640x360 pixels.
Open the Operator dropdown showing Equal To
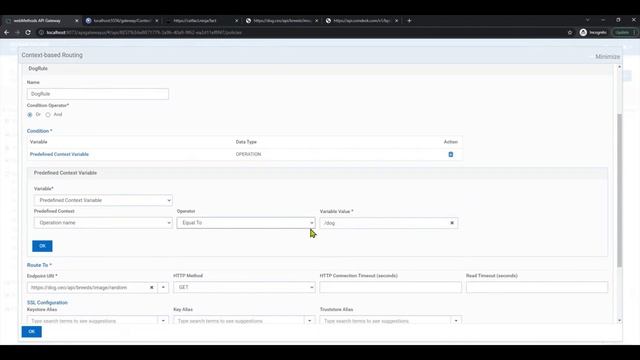pos(246,223)
